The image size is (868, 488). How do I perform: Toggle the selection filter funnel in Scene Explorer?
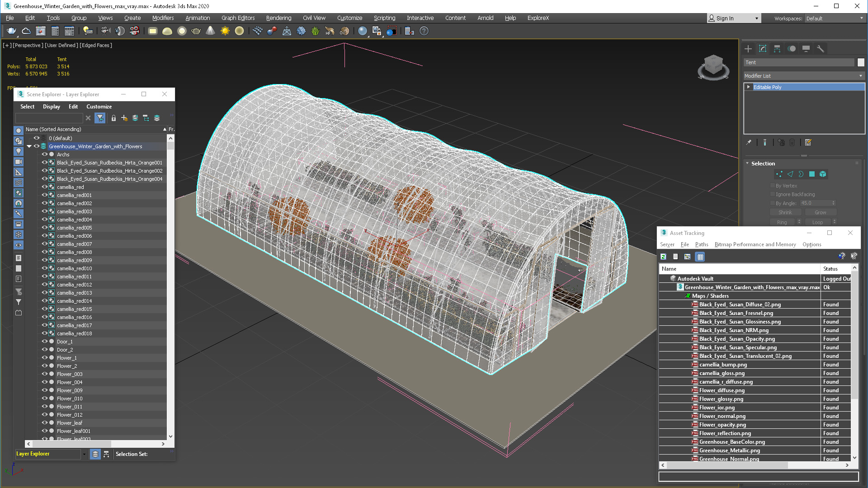tap(100, 118)
